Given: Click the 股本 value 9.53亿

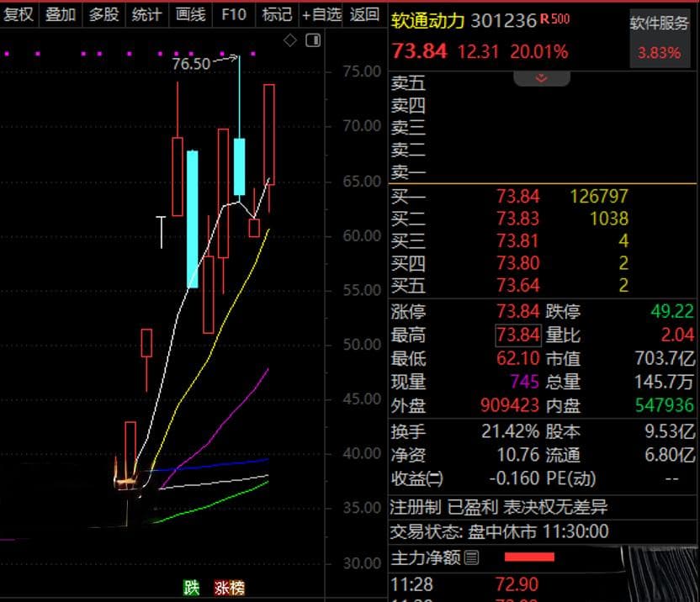Looking at the screenshot, I should [670, 431].
